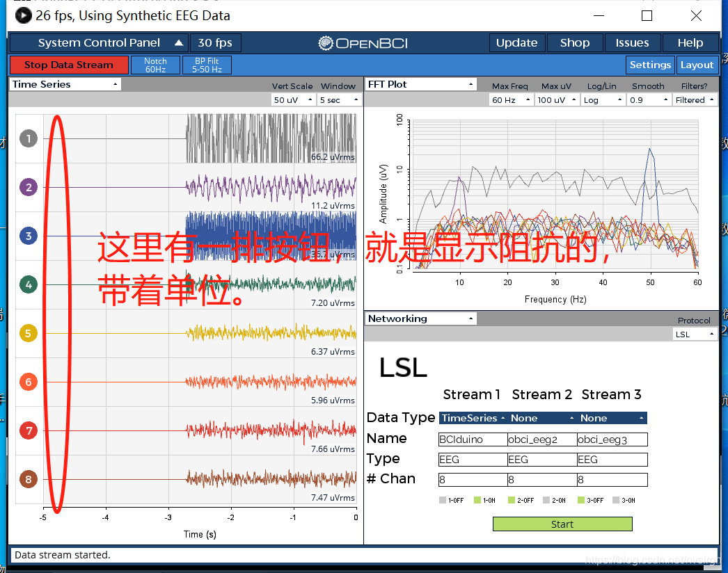Click the 2-OFF legend swatch
This screenshot has height=573, width=728.
coord(512,500)
